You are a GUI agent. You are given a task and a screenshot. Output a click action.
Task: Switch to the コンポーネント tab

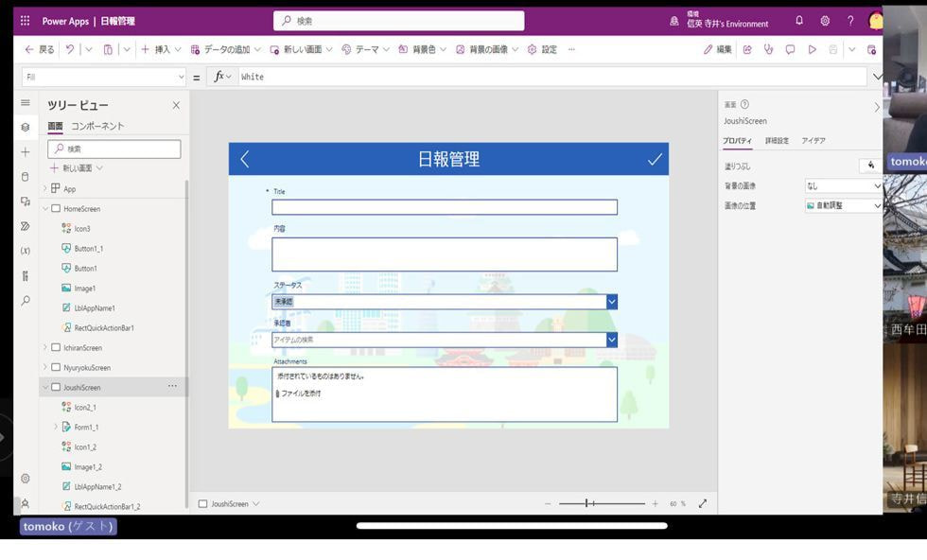click(x=97, y=126)
